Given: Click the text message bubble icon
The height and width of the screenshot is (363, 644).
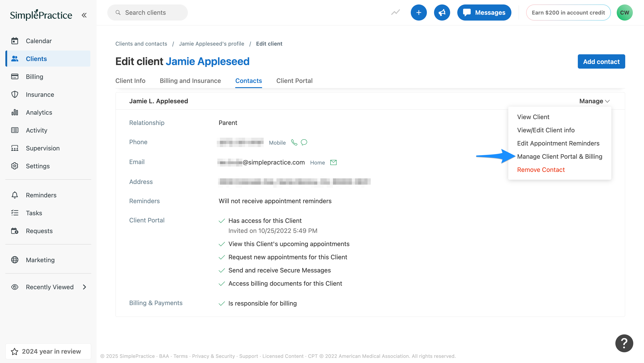Looking at the screenshot, I should point(304,142).
